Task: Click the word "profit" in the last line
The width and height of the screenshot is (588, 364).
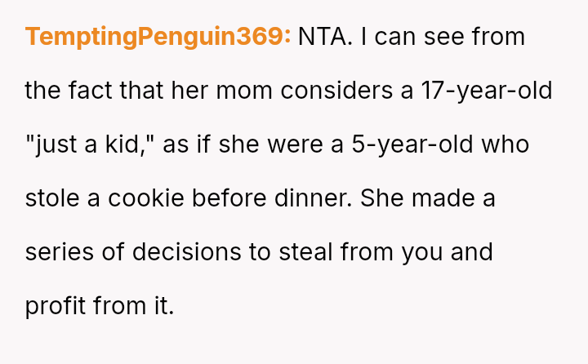Action: tap(56, 306)
